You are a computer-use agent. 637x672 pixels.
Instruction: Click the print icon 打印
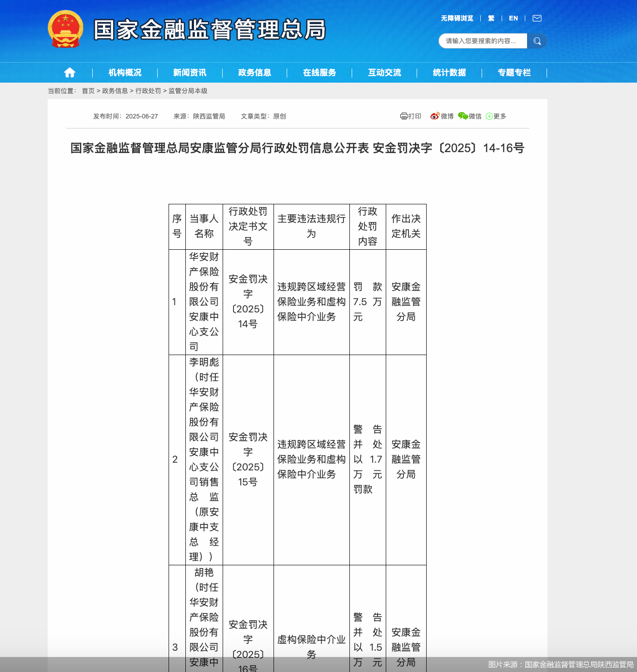click(x=411, y=116)
